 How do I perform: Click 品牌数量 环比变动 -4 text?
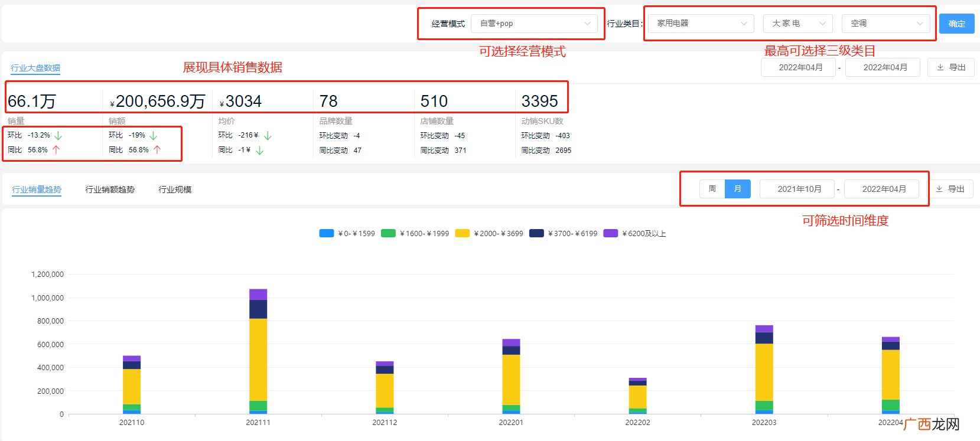click(340, 136)
